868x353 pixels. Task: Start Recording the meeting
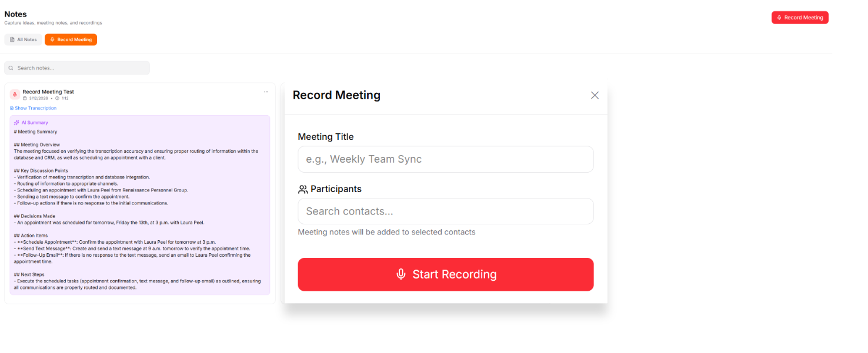[x=445, y=274]
